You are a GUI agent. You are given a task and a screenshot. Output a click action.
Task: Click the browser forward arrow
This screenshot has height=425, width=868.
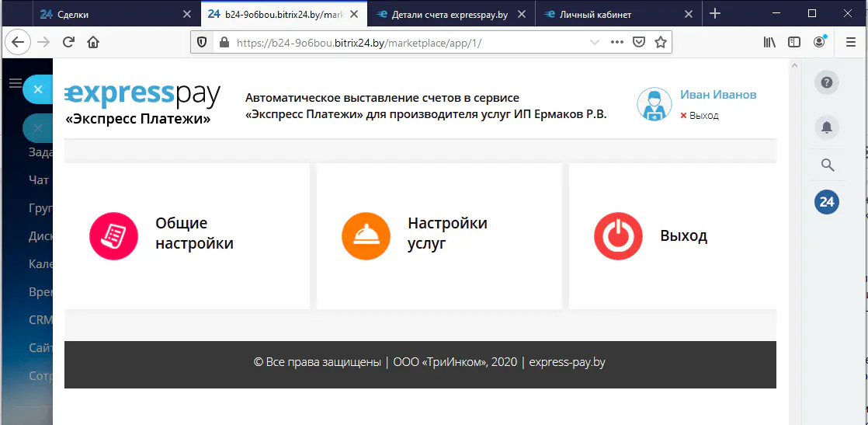tap(43, 42)
